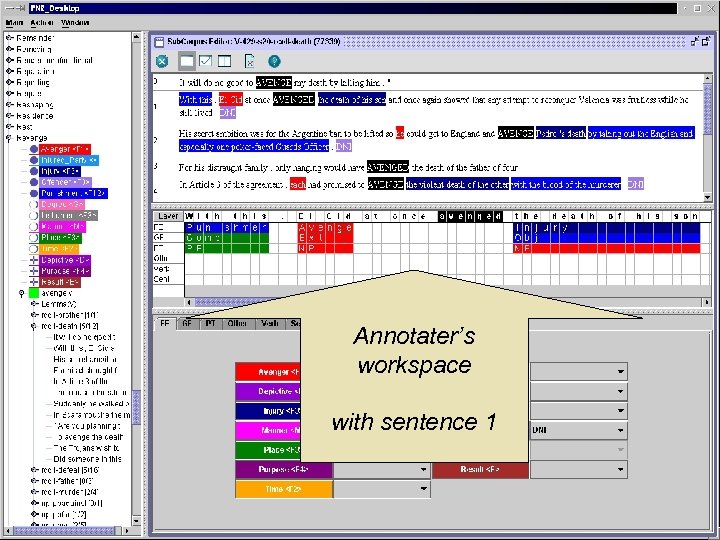Click the blue Injury annotation cell in the FE layer
720x540 pixels.
click(x=606, y=228)
